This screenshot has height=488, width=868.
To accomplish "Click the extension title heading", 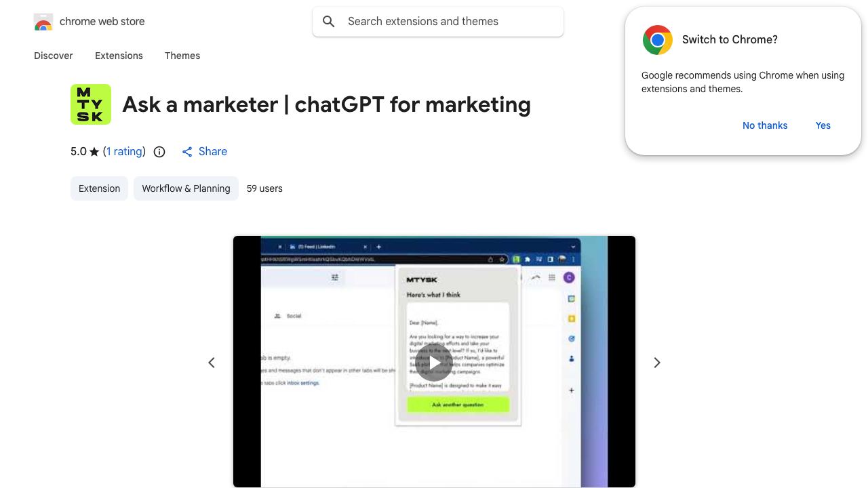I will tap(326, 104).
